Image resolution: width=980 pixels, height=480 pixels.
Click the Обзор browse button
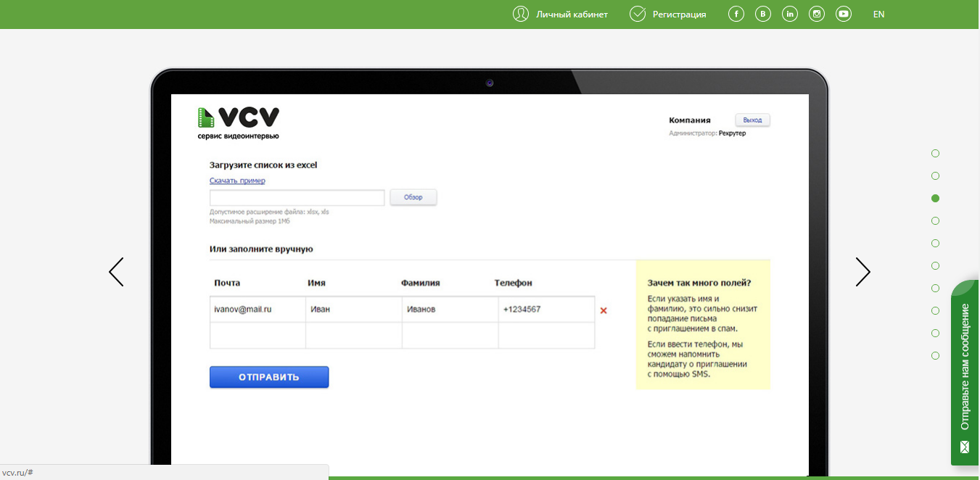[413, 197]
